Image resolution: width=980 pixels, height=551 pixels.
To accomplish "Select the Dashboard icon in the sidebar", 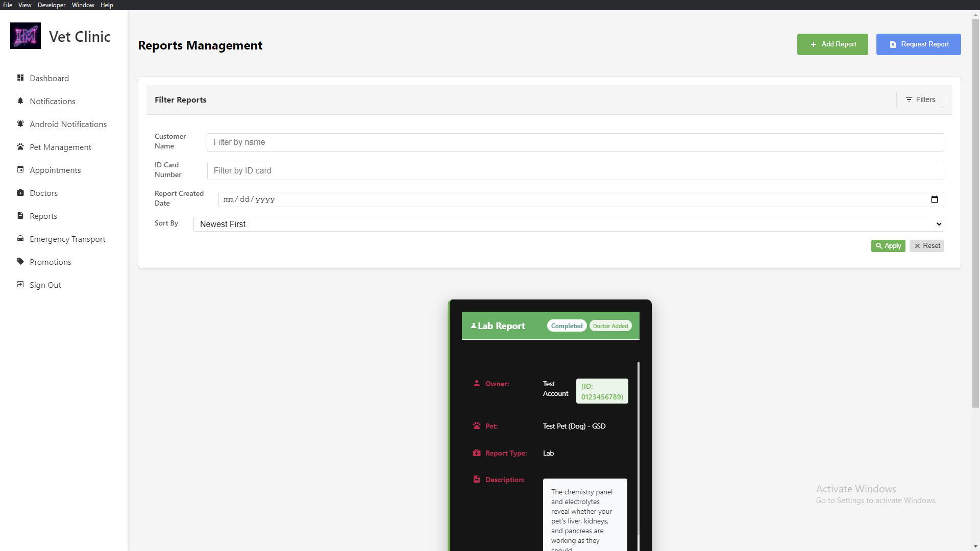I will (20, 78).
